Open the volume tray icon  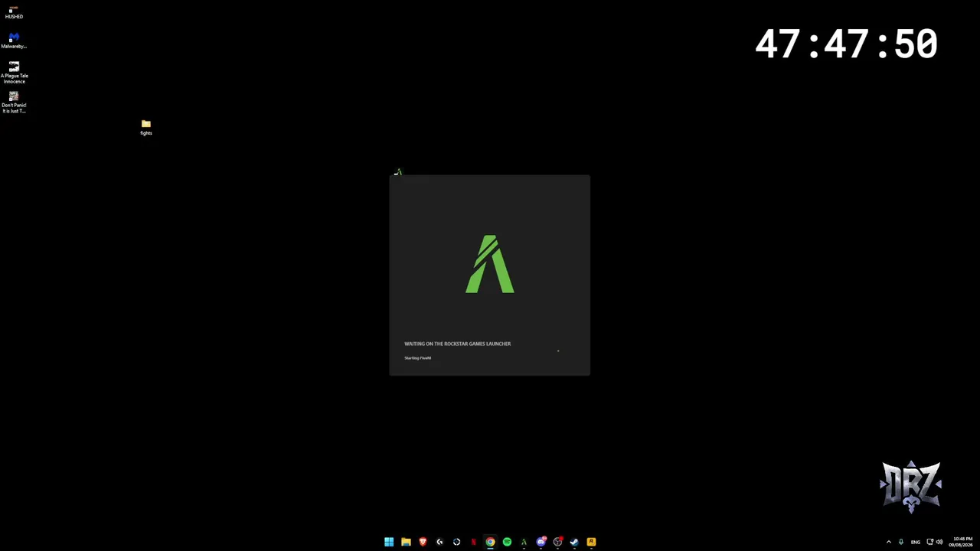pyautogui.click(x=939, y=542)
